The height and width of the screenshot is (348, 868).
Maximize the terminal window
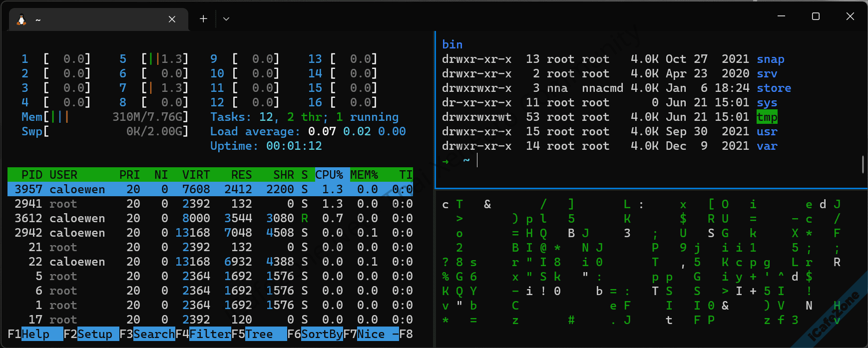(816, 16)
